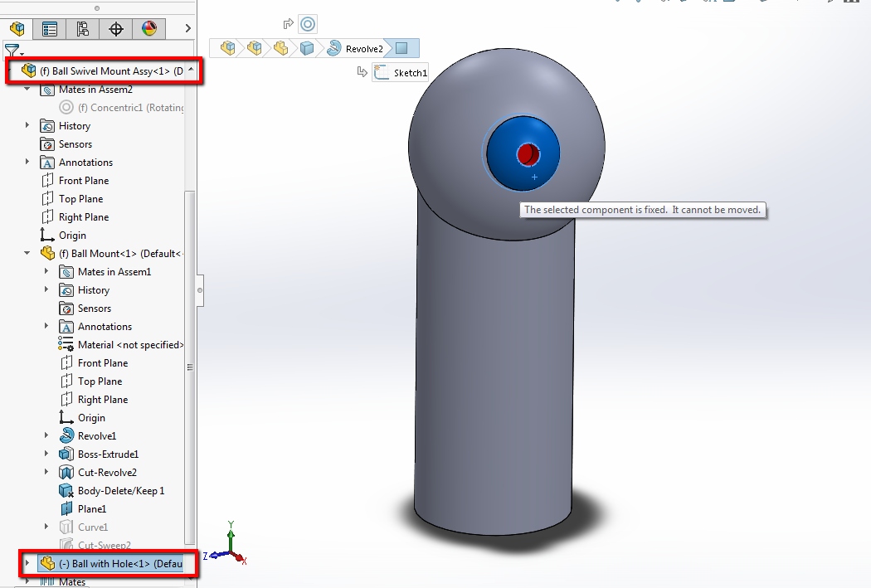Viewport: 871px width, 588px height.
Task: Open the DisplayManager color sphere tab
Action: tap(148, 29)
